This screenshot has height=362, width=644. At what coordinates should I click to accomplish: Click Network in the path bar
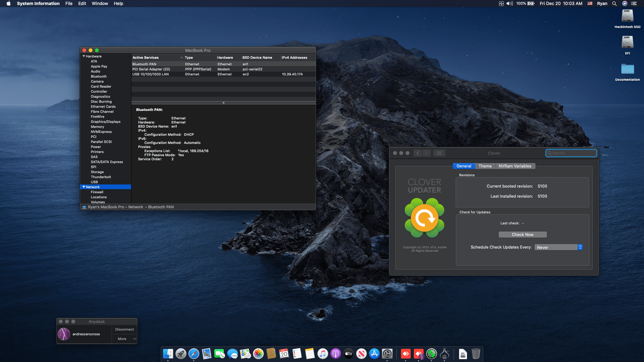point(136,207)
